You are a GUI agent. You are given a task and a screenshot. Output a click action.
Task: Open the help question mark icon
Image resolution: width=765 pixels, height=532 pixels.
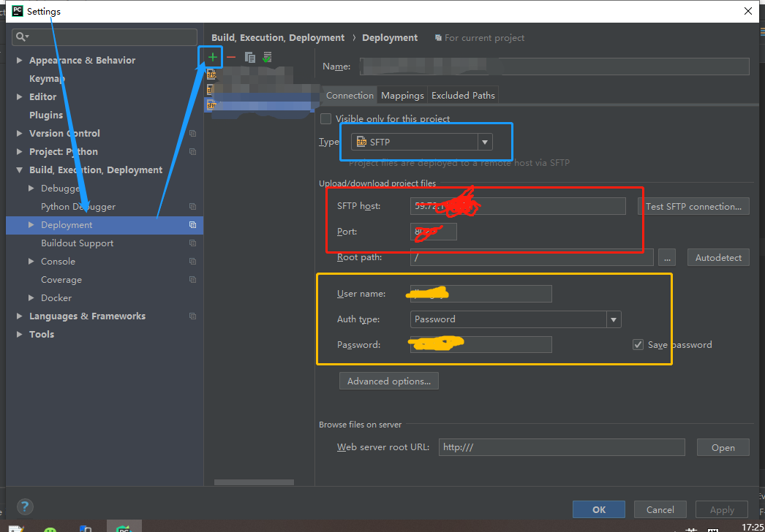click(24, 506)
